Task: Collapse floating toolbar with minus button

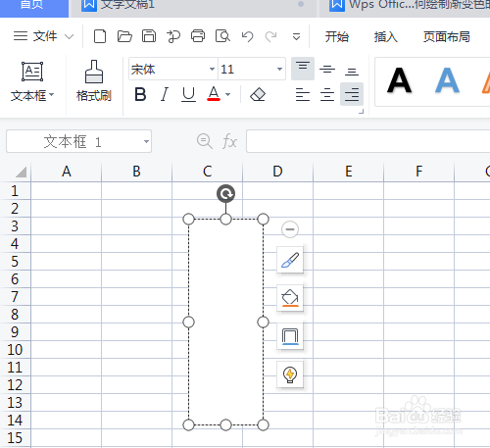Action: point(290,229)
